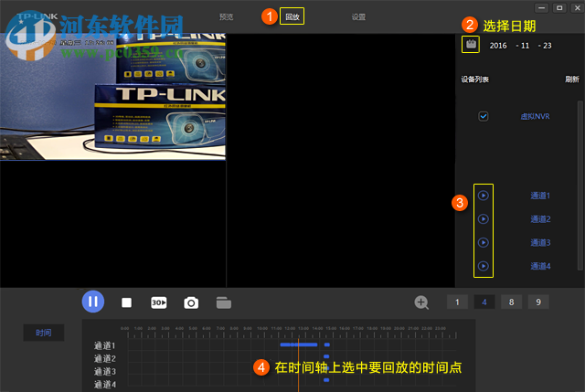Click the day 23 date field
The height and width of the screenshot is (392, 585).
(x=548, y=46)
